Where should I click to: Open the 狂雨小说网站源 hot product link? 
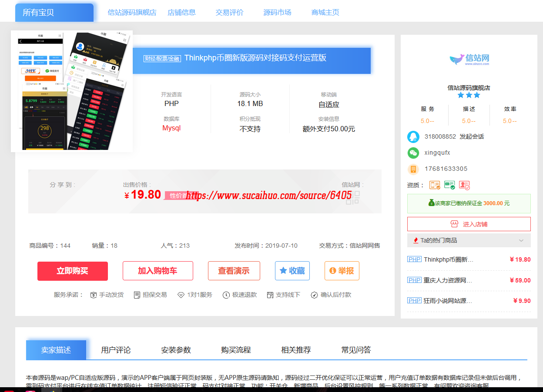click(x=448, y=301)
